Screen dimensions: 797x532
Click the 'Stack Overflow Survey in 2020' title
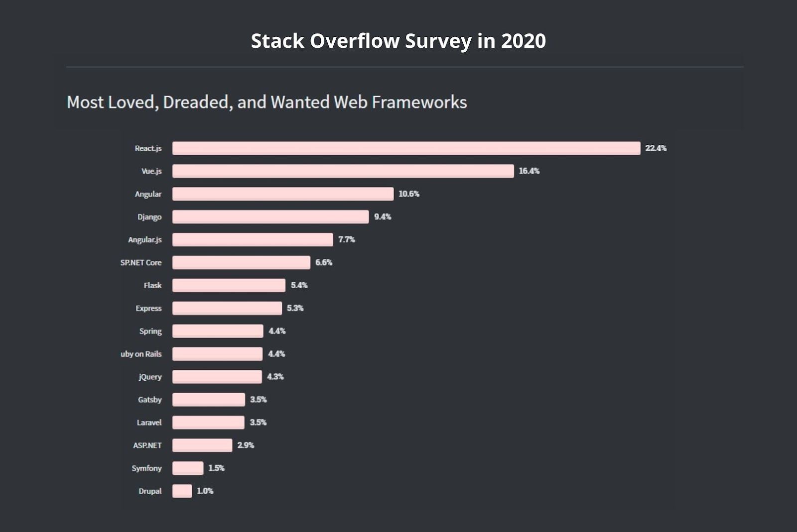pos(398,41)
